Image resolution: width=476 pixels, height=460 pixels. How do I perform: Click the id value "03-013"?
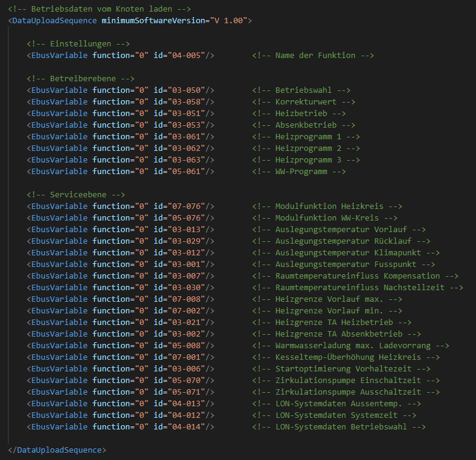coord(186,230)
